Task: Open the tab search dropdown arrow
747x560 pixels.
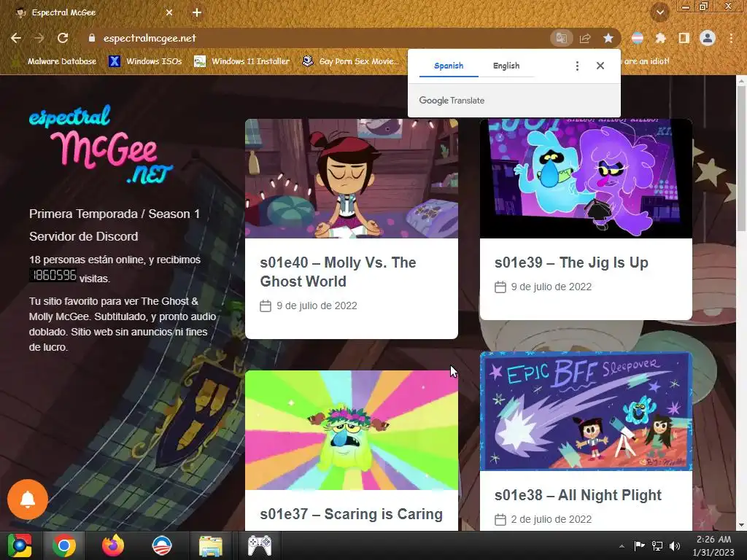Action: pos(660,13)
